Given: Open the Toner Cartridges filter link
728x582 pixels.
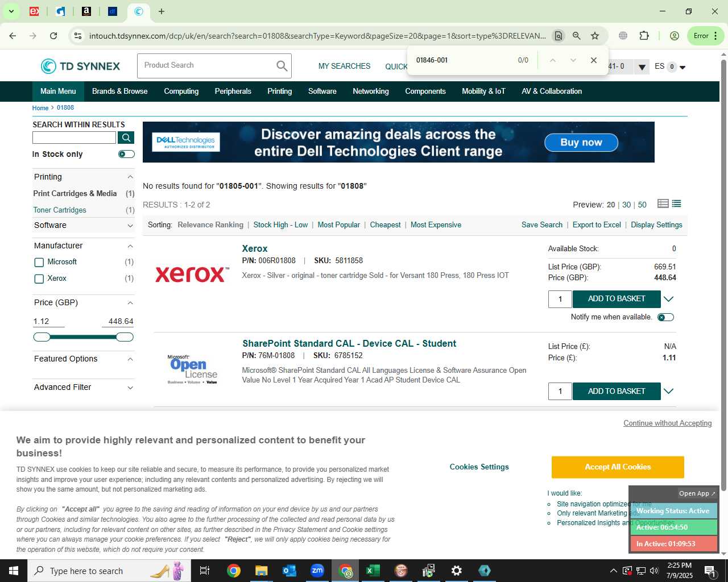Looking at the screenshot, I should [60, 210].
